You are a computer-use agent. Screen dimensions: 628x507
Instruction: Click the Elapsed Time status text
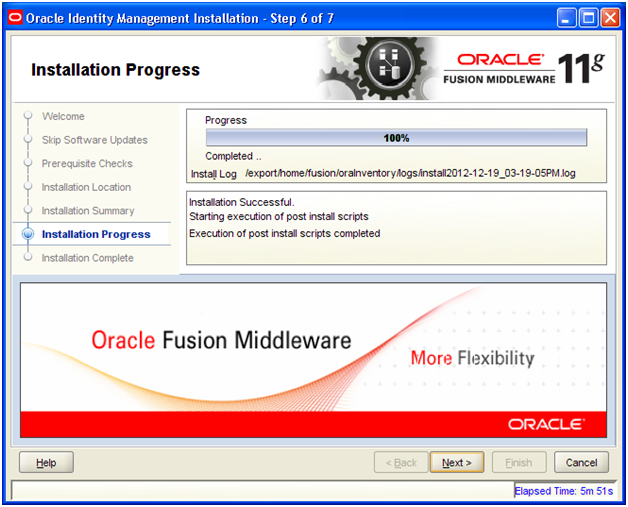coord(564,491)
